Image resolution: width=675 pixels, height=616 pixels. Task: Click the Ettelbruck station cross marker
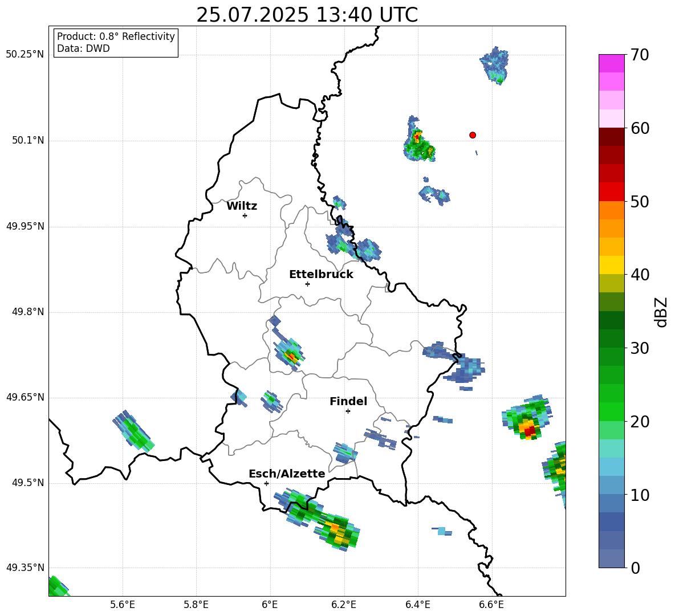pos(307,284)
